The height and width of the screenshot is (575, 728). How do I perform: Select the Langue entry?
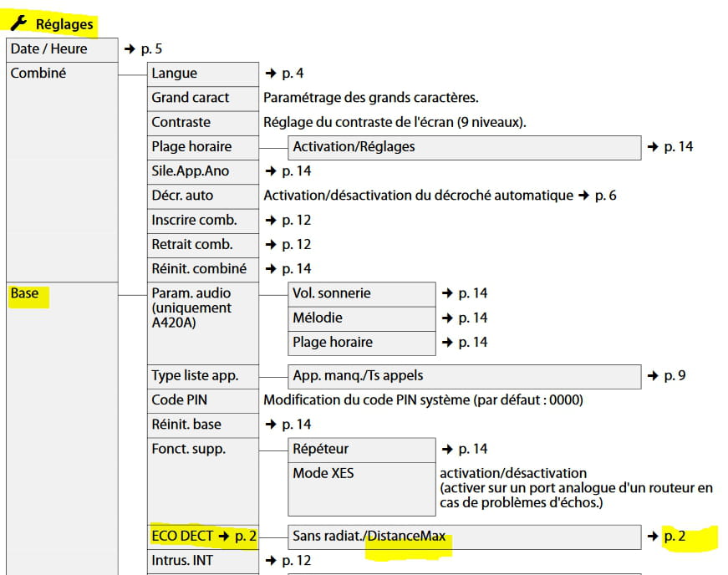point(203,74)
